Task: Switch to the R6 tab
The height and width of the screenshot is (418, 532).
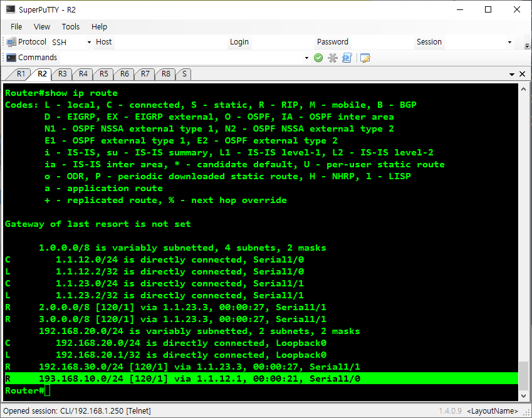Action: click(x=125, y=74)
